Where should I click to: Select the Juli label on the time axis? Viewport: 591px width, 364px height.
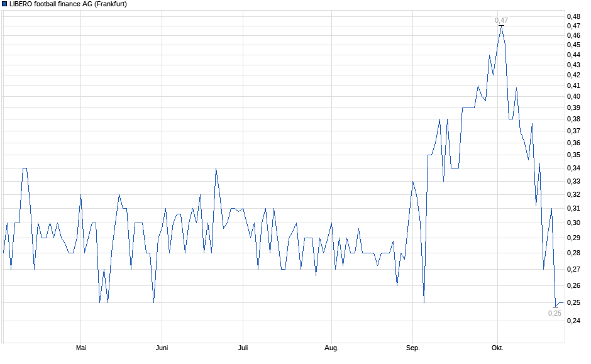(243, 348)
